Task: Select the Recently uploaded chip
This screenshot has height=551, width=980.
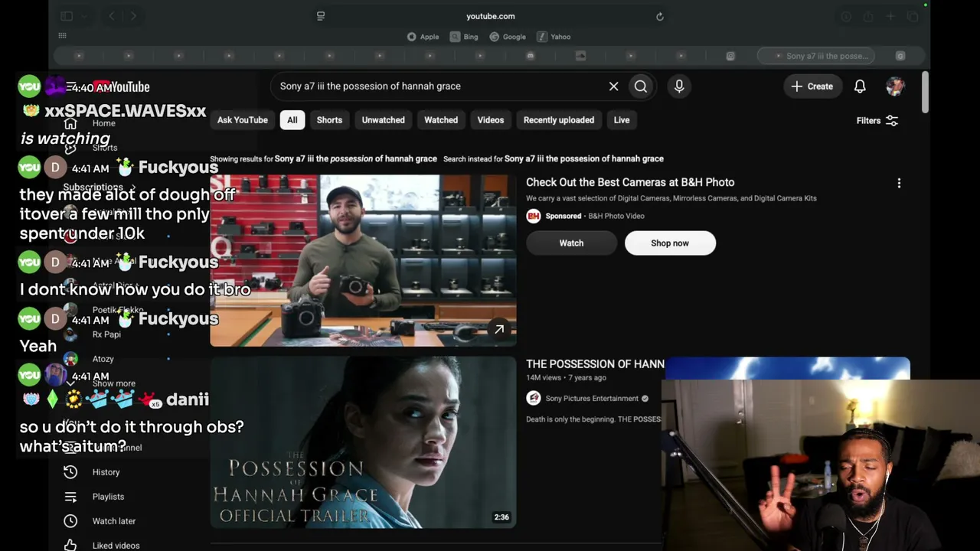Action: point(559,120)
